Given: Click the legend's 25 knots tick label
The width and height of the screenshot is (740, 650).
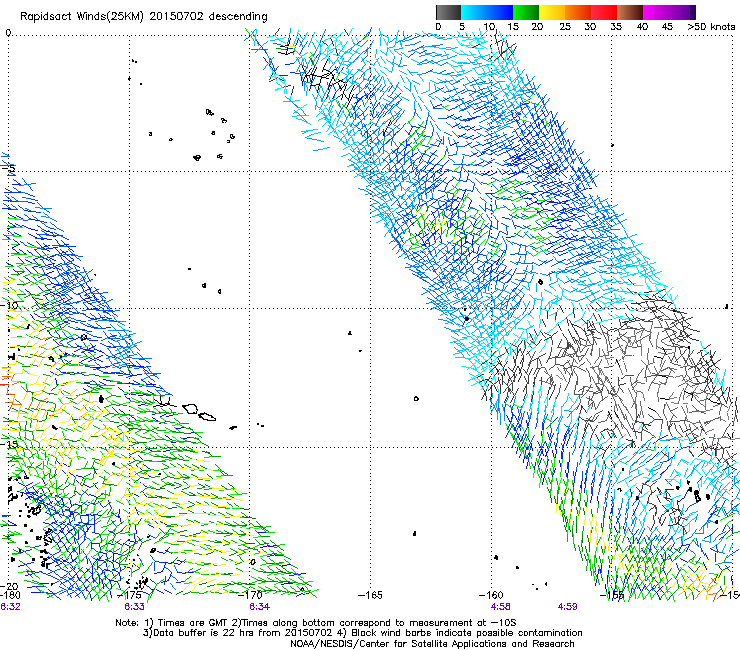Looking at the screenshot, I should [565, 26].
